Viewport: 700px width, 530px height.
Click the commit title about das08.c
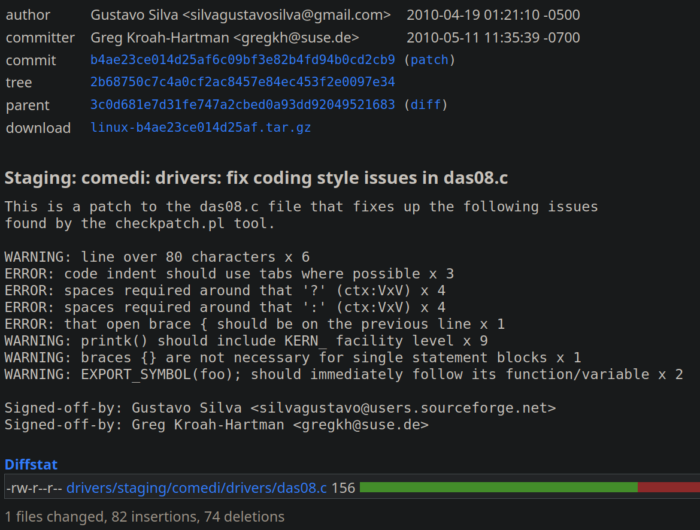click(256, 178)
